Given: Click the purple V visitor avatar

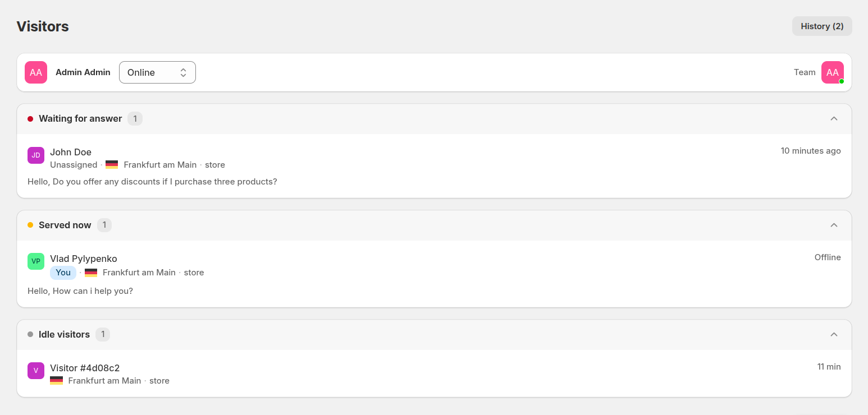Looking at the screenshot, I should (36, 371).
